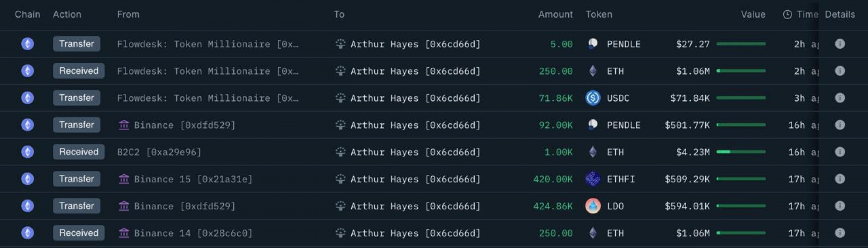The height and width of the screenshot is (248, 868).
Task: Click info icon for LDO transfer row
Action: click(840, 206)
